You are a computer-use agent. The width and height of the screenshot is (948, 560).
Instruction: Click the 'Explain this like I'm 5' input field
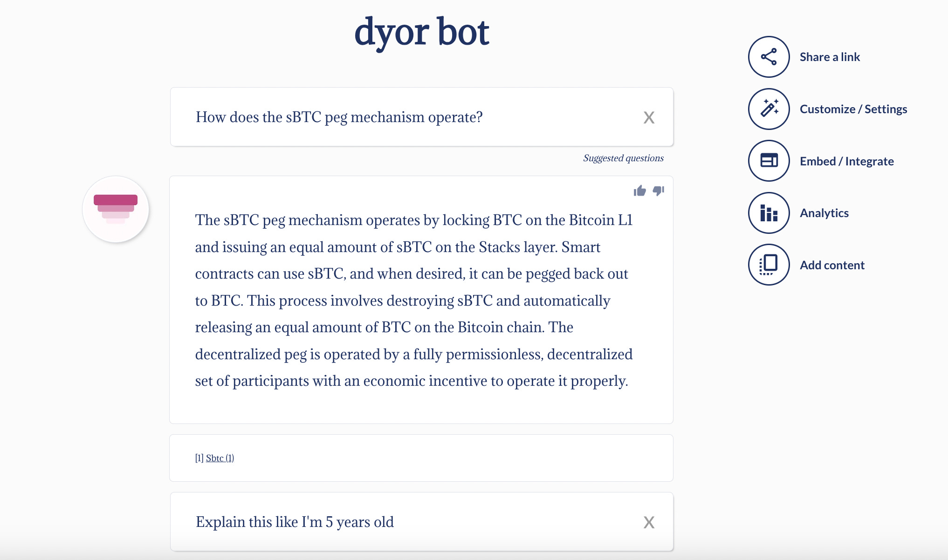click(295, 522)
